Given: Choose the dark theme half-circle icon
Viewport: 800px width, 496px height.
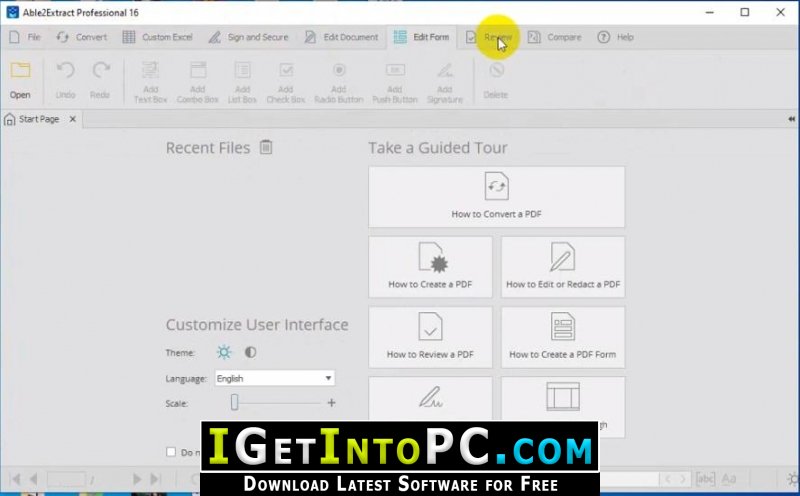Looking at the screenshot, I should (250, 352).
